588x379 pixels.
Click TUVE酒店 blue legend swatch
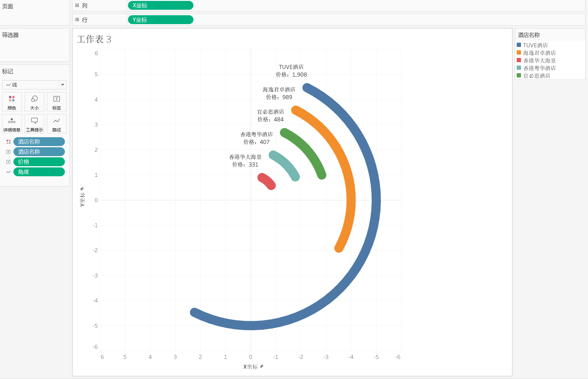coord(519,45)
